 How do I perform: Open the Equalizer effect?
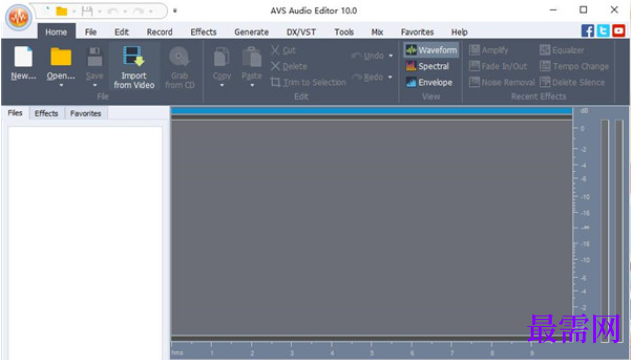562,50
